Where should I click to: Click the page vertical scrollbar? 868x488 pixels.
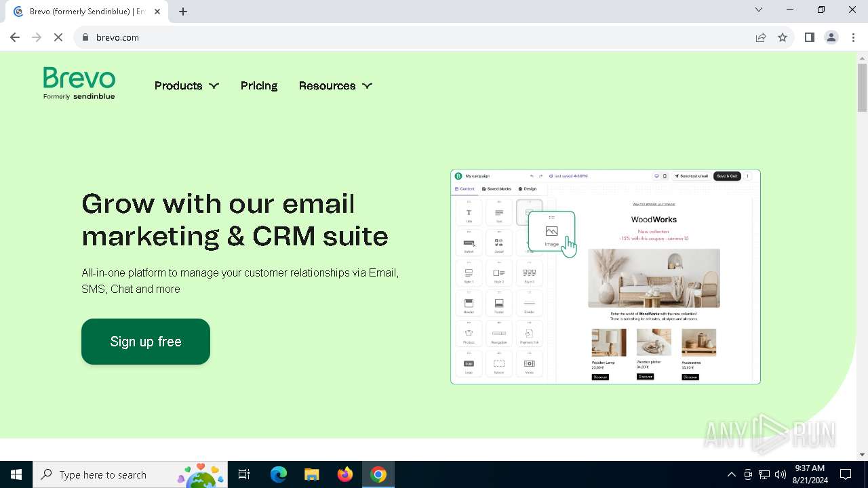863,88
